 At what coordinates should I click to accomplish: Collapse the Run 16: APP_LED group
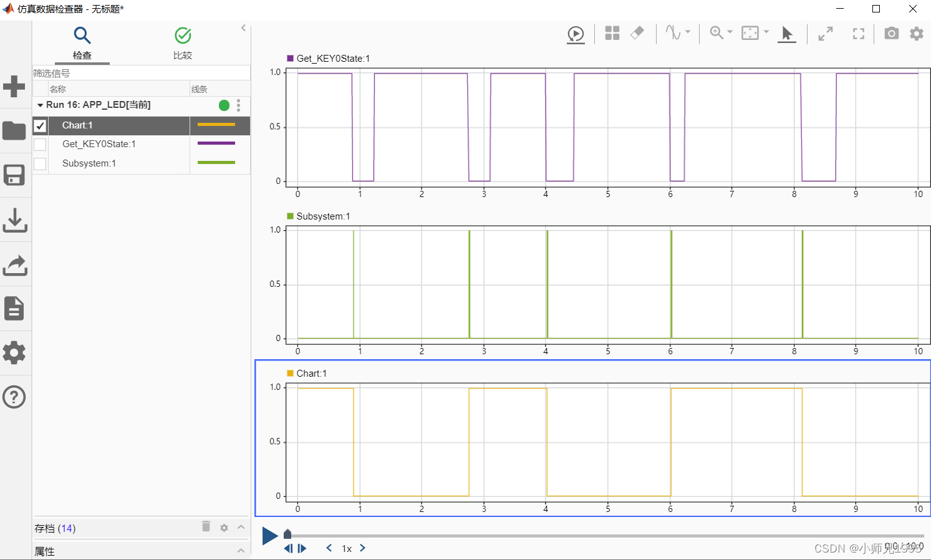coord(41,105)
